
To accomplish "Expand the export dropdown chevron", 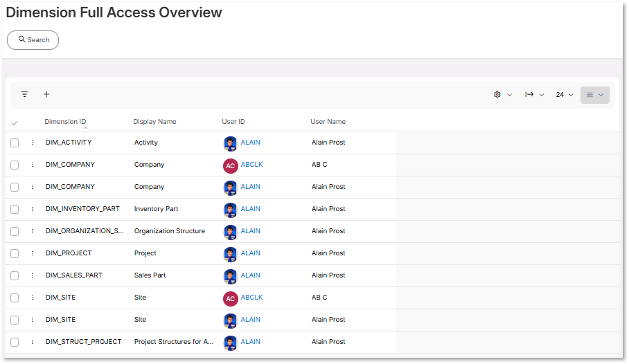I will tap(542, 95).
